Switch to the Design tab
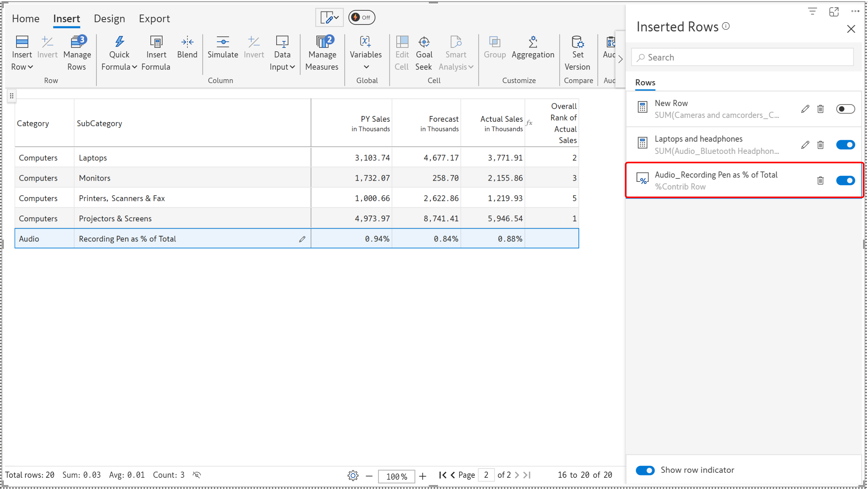Image resolution: width=868 pixels, height=490 pixels. coord(109,18)
